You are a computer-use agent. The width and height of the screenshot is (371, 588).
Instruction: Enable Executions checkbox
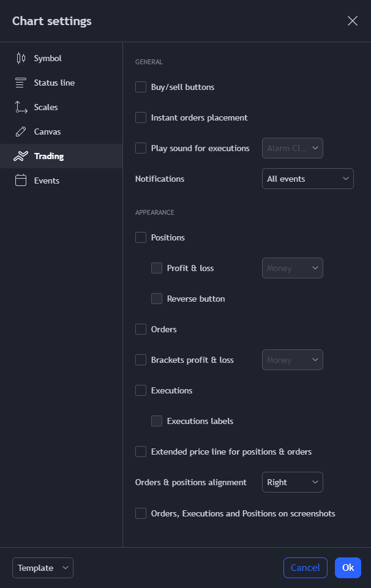pyautogui.click(x=141, y=390)
